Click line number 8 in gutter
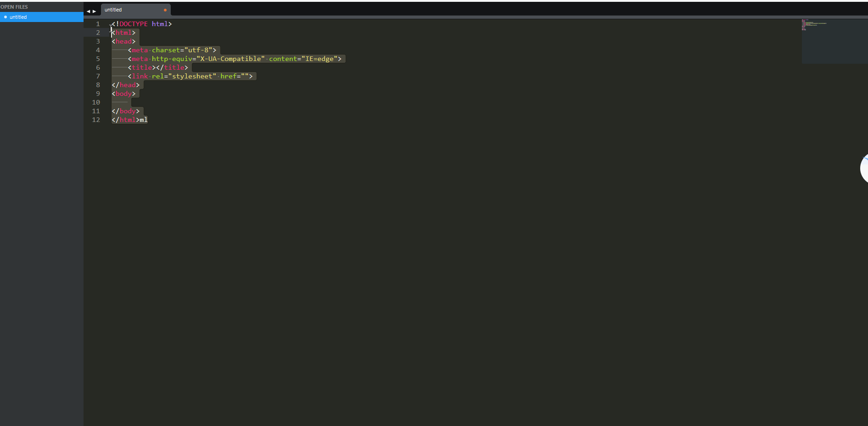 coord(98,85)
